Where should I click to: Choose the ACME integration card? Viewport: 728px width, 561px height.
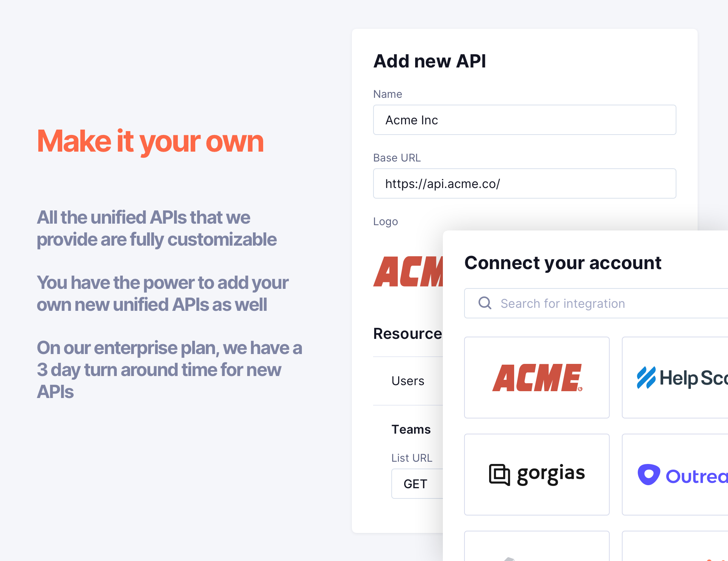(x=537, y=378)
